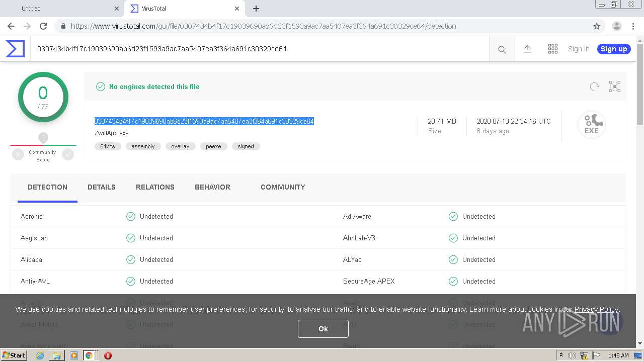Click the reanalyze refresh icon
The image size is (644, 362).
pyautogui.click(x=595, y=86)
